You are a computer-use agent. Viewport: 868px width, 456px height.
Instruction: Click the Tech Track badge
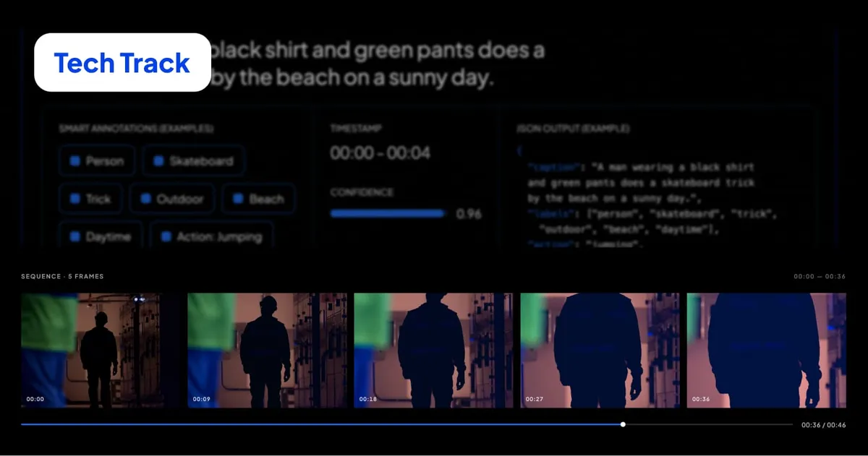pyautogui.click(x=122, y=62)
